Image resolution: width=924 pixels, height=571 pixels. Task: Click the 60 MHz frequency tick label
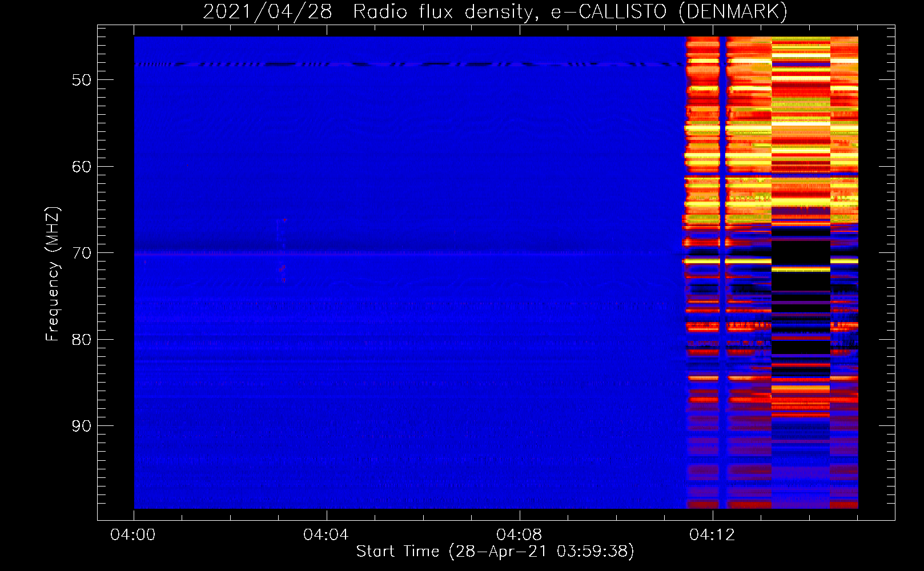(x=82, y=167)
